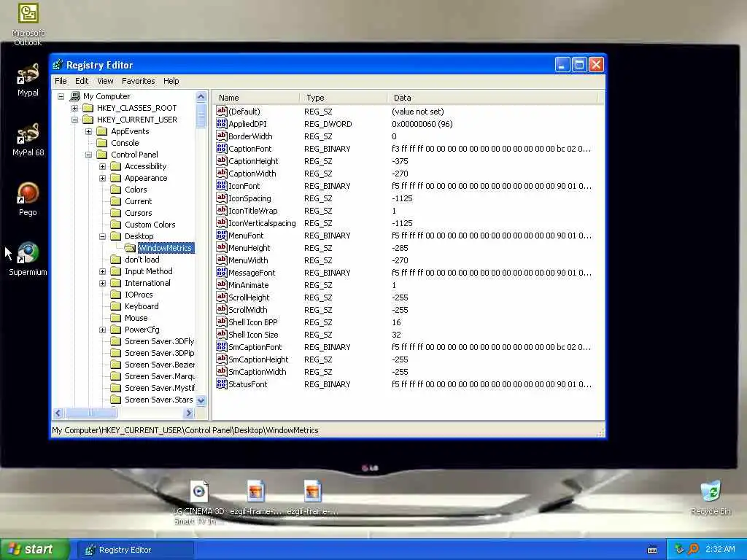This screenshot has width=747, height=560.
Task: Click the safely remove hardware tray icon
Action: 679,550
